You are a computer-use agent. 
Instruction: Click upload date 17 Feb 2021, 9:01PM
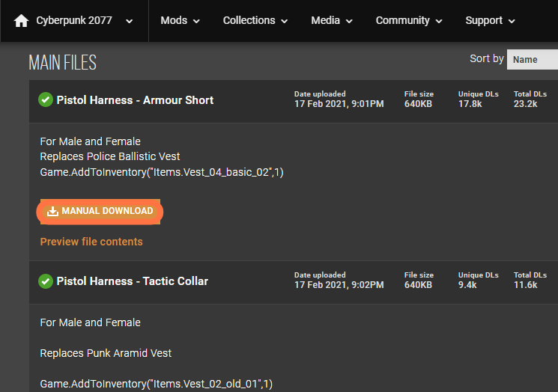click(x=339, y=104)
